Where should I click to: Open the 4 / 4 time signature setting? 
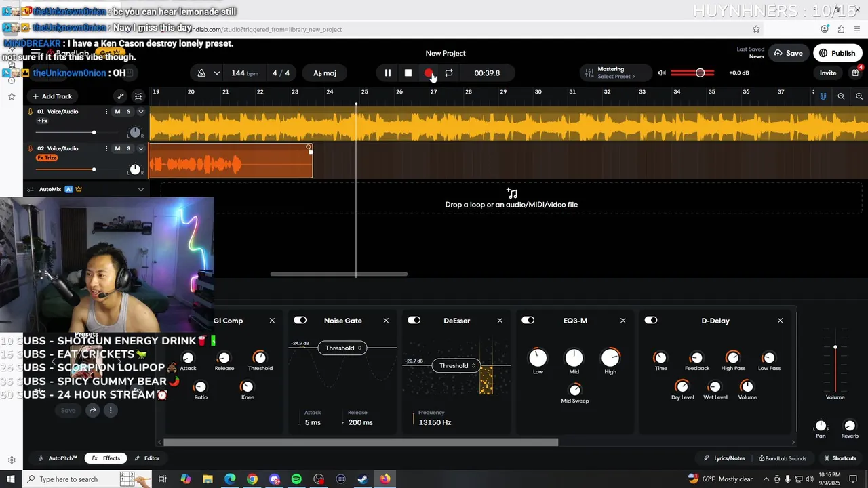(x=281, y=73)
